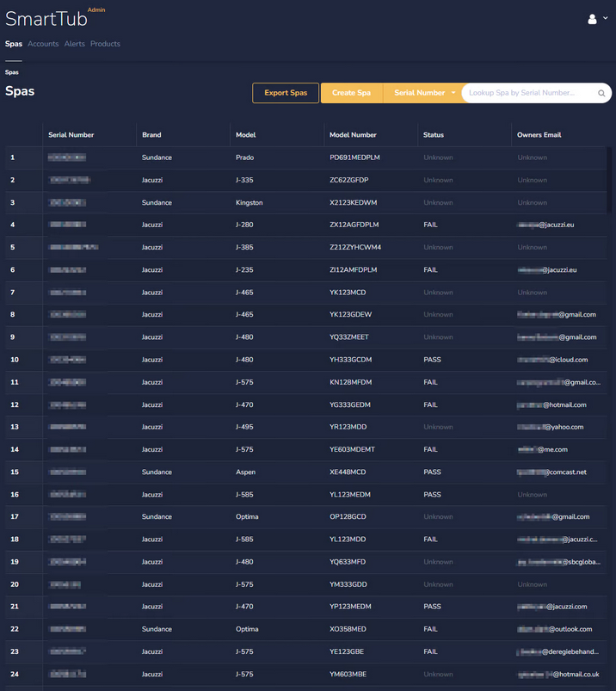This screenshot has height=691, width=616.
Task: Click the me.com owner email
Action: click(542, 449)
